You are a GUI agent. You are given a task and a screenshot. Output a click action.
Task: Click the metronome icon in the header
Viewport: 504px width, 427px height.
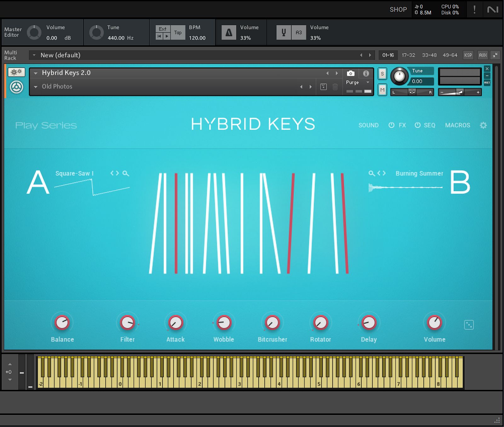(229, 32)
